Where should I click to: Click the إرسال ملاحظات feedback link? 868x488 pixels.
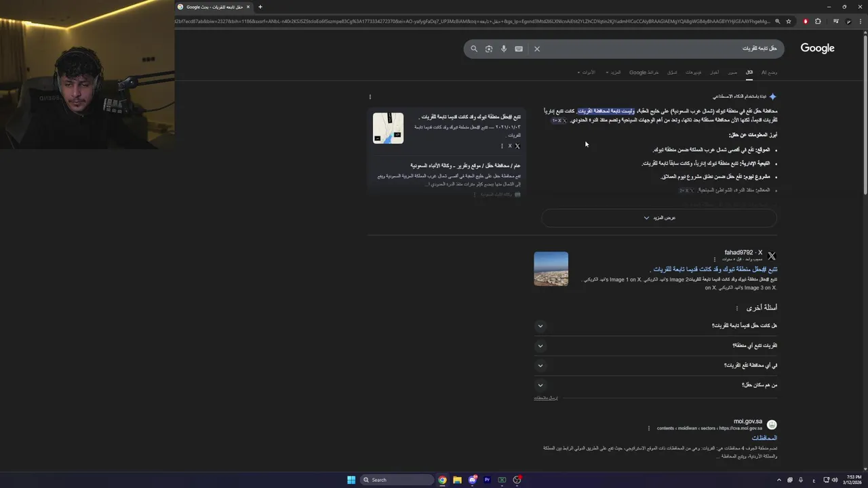[546, 398]
